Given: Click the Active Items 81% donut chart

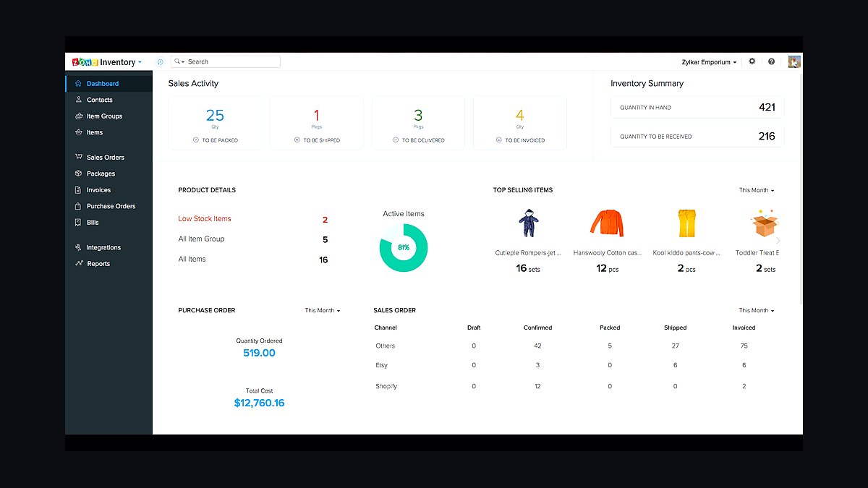Looking at the screenshot, I should click(404, 247).
